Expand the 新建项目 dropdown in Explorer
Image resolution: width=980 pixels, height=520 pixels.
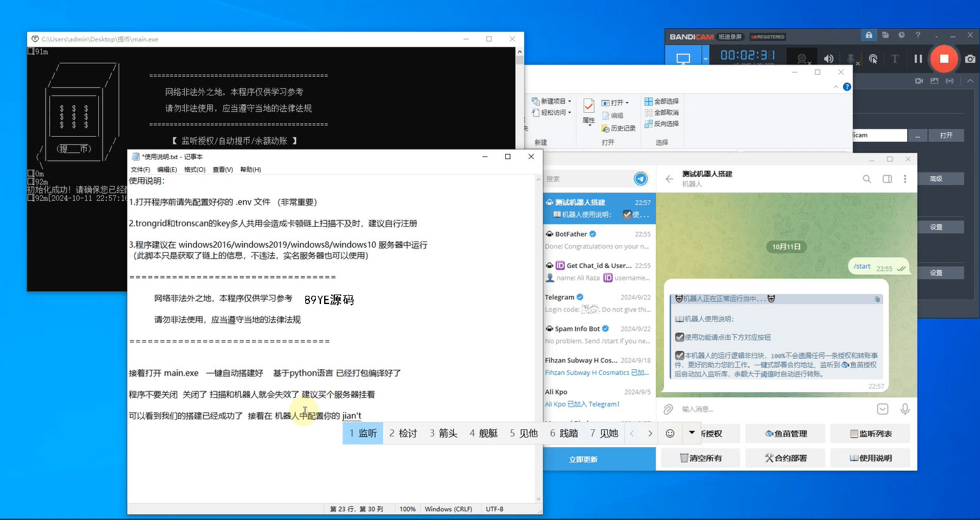click(x=569, y=101)
